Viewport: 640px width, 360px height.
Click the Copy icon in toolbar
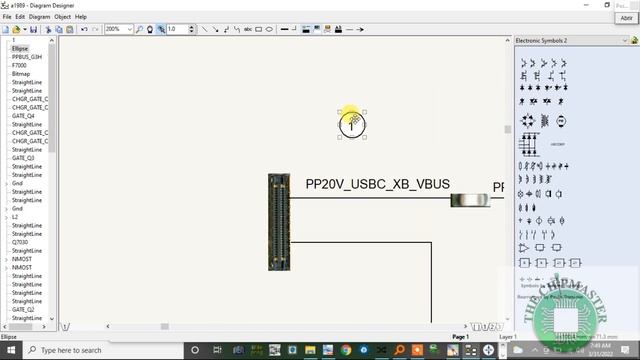[x=59, y=29]
